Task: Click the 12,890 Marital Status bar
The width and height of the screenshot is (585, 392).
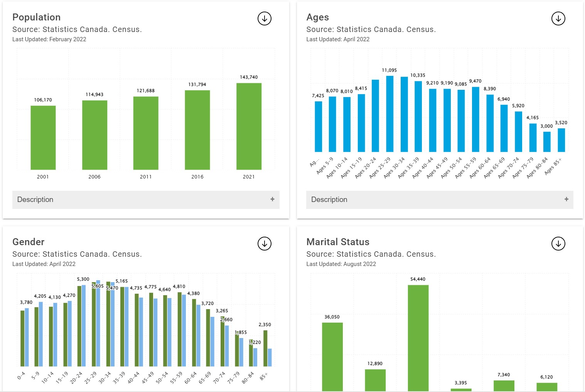Action: [375, 380]
